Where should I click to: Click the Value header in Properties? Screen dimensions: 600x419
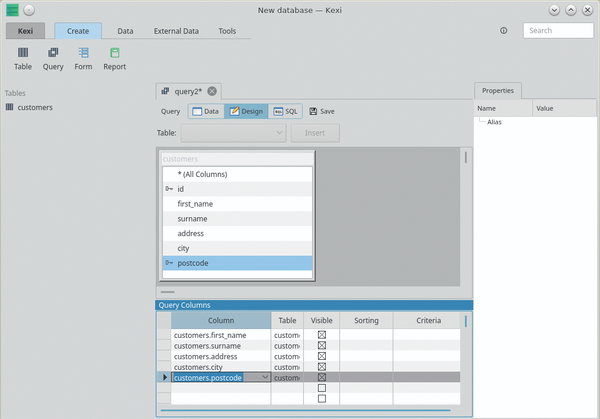564,109
